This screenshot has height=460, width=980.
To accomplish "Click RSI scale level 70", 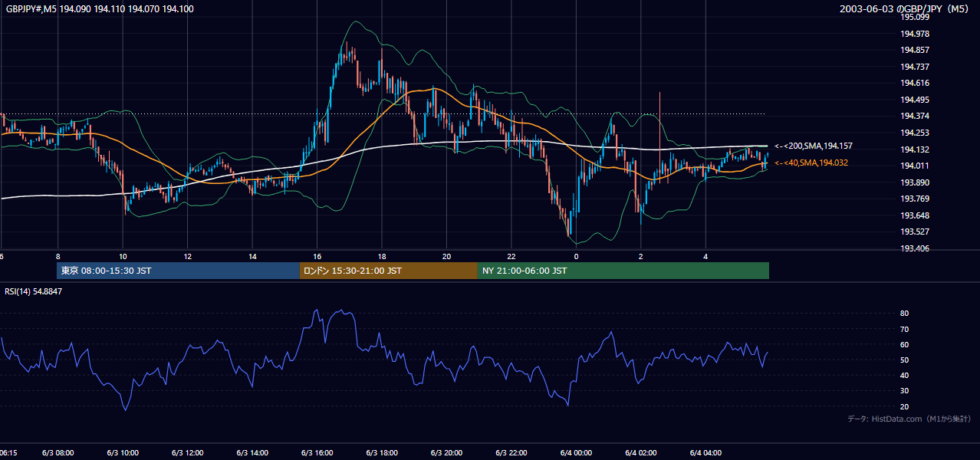I will coord(904,329).
